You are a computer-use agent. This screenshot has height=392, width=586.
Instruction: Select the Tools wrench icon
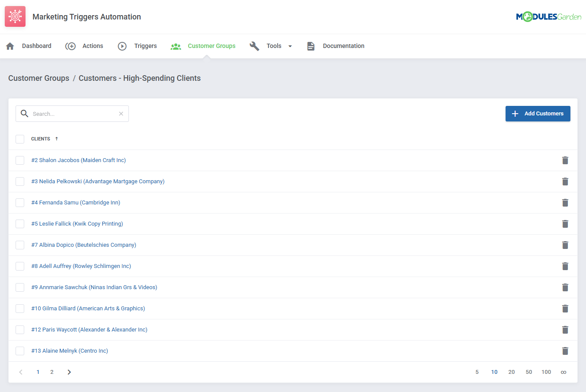[254, 46]
